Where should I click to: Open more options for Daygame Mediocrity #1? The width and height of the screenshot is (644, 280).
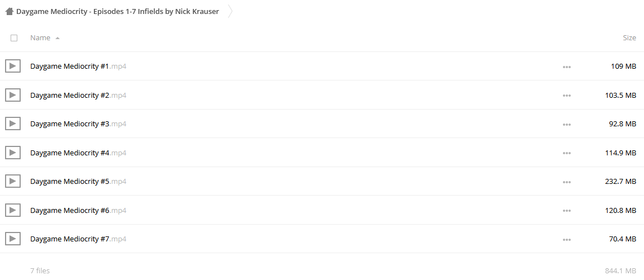[567, 67]
